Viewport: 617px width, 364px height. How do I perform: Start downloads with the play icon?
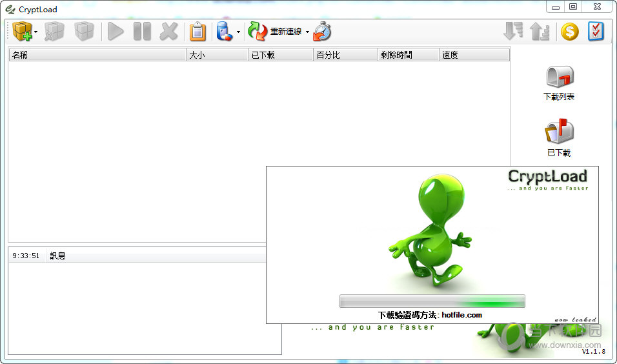116,32
